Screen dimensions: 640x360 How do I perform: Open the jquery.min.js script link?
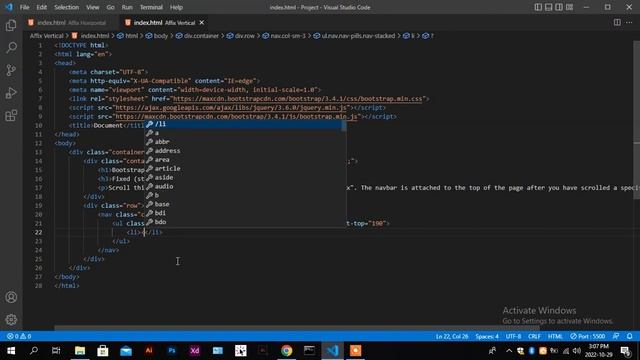pos(231,108)
